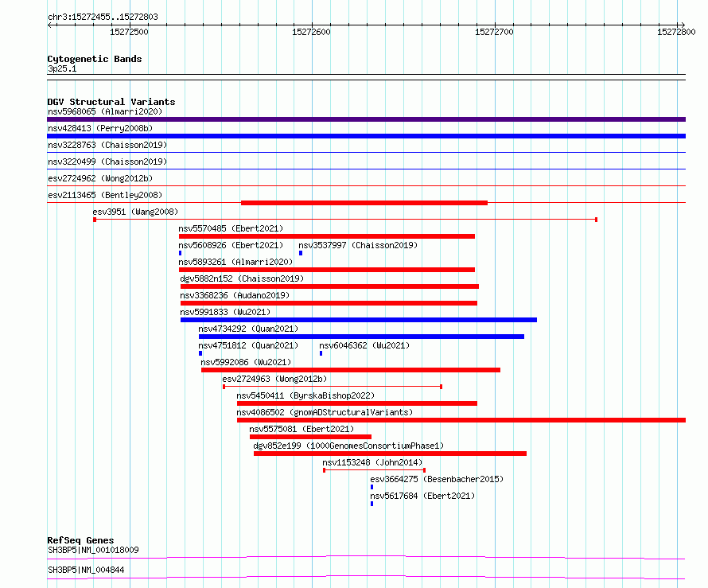Select the red nsv5992086 variant bar
Viewport: 708px width, 588px height.
click(351, 370)
